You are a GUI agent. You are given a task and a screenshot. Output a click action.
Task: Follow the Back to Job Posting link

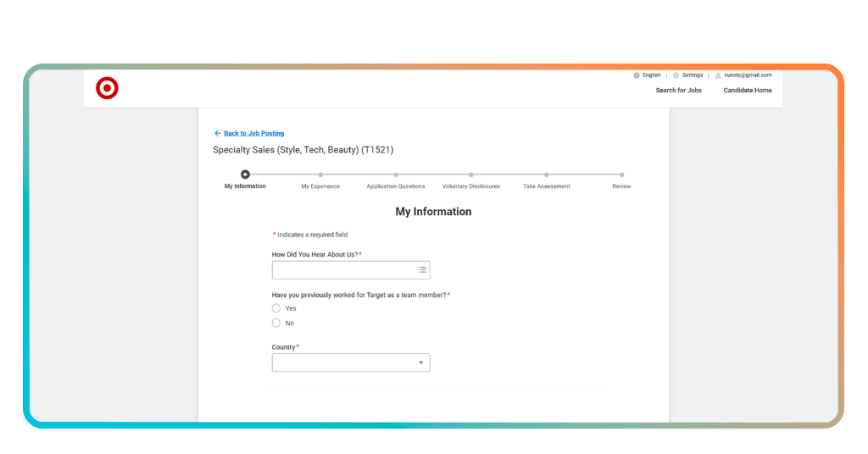254,133
